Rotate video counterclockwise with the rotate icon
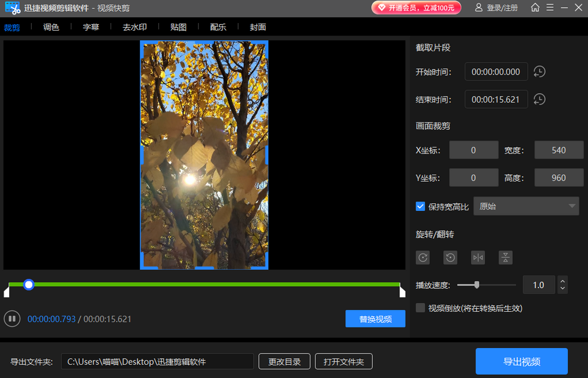 [x=450, y=257]
